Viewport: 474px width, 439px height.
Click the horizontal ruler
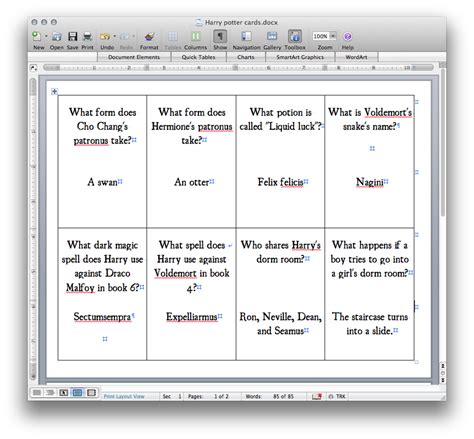coord(239,68)
